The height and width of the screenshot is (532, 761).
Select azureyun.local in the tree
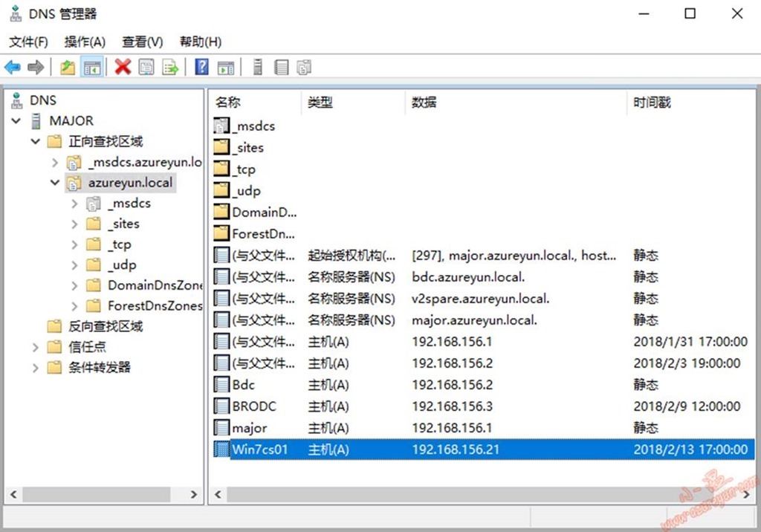(130, 183)
